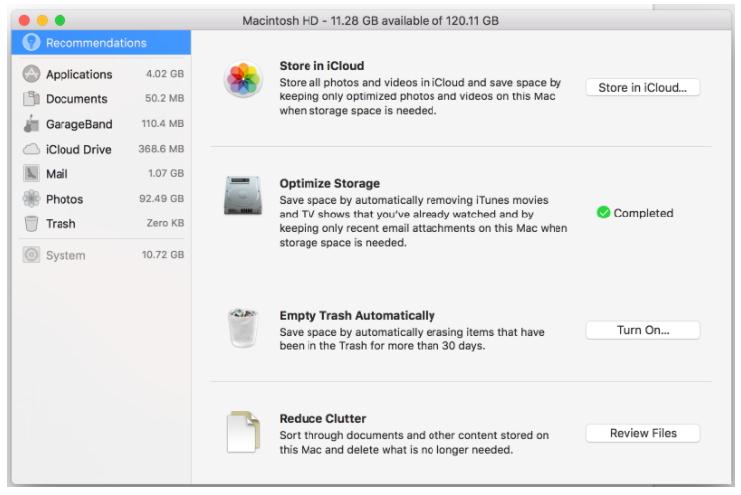This screenshot has height=495, width=741.
Task: Click the Review Files button
Action: coord(643,433)
